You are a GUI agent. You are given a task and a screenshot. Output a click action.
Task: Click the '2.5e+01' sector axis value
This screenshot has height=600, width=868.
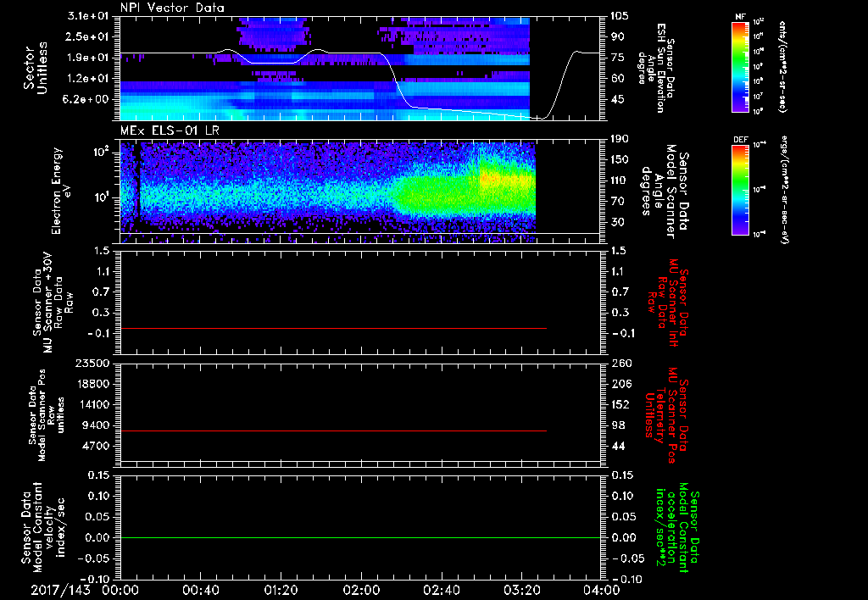coord(88,36)
